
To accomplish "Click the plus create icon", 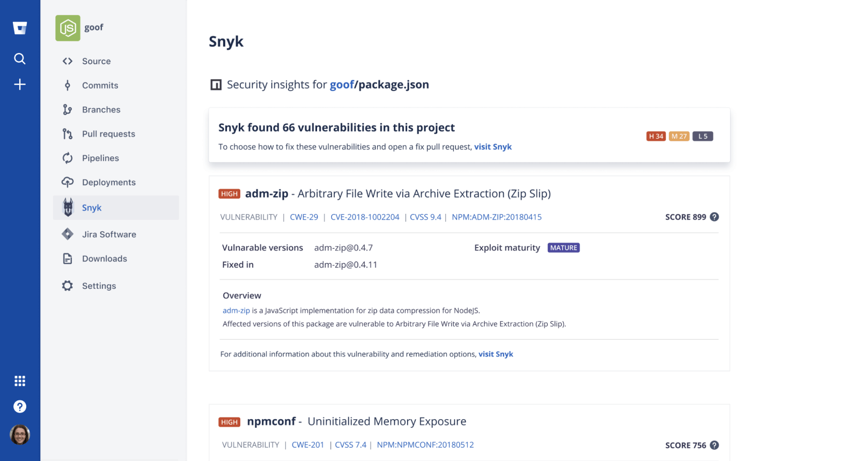I will pyautogui.click(x=20, y=84).
